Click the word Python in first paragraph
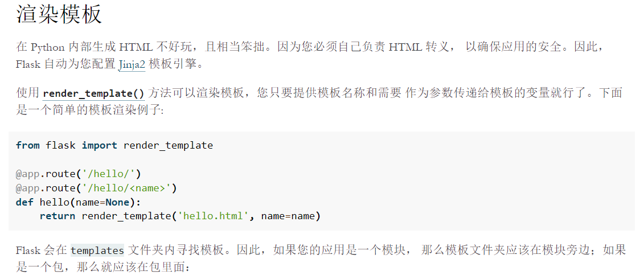This screenshot has height=279, width=644. tap(48, 47)
